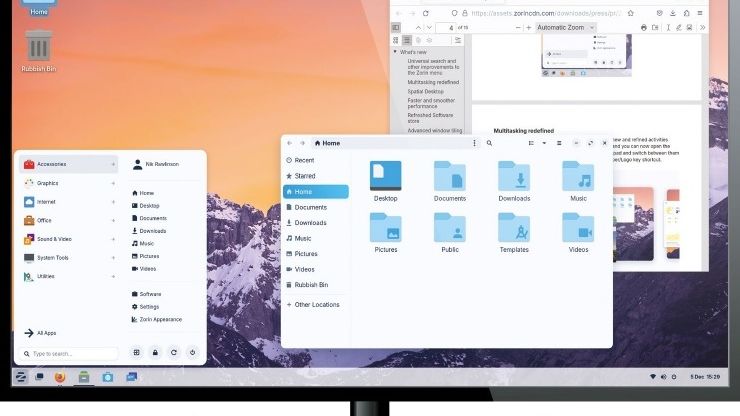Open Files window hamburger menu
The height and width of the screenshot is (416, 740).
coord(559,143)
